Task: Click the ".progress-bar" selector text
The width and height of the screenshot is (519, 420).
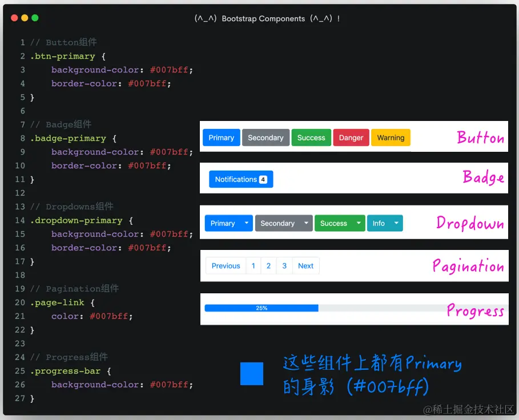Action: point(65,371)
